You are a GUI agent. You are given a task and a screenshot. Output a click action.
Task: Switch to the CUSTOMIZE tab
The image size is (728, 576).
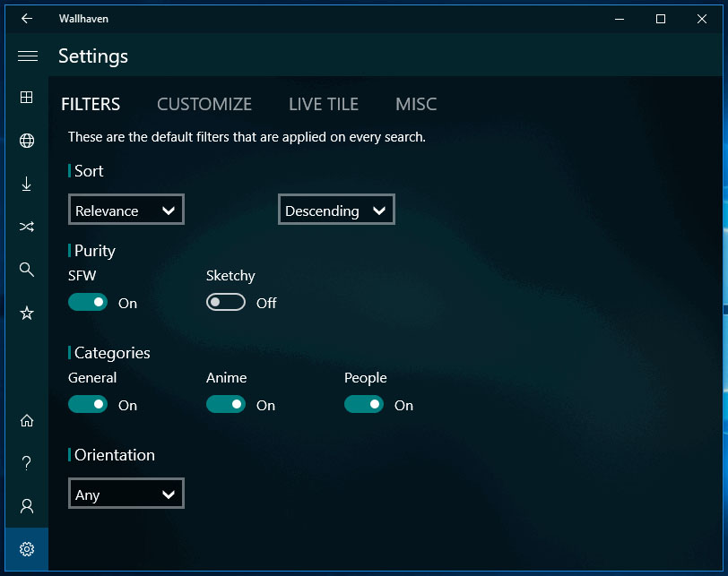(204, 104)
